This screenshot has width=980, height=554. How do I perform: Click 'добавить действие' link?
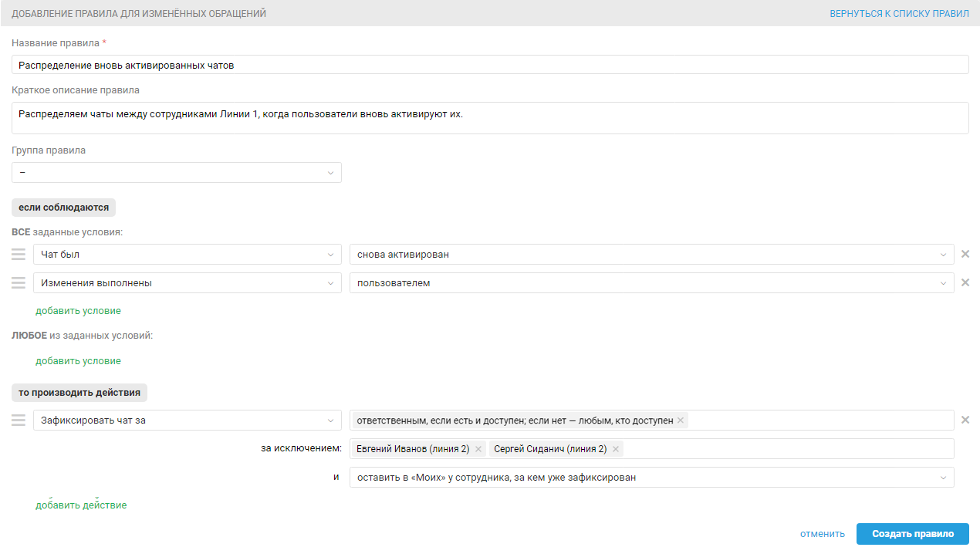[x=81, y=505]
